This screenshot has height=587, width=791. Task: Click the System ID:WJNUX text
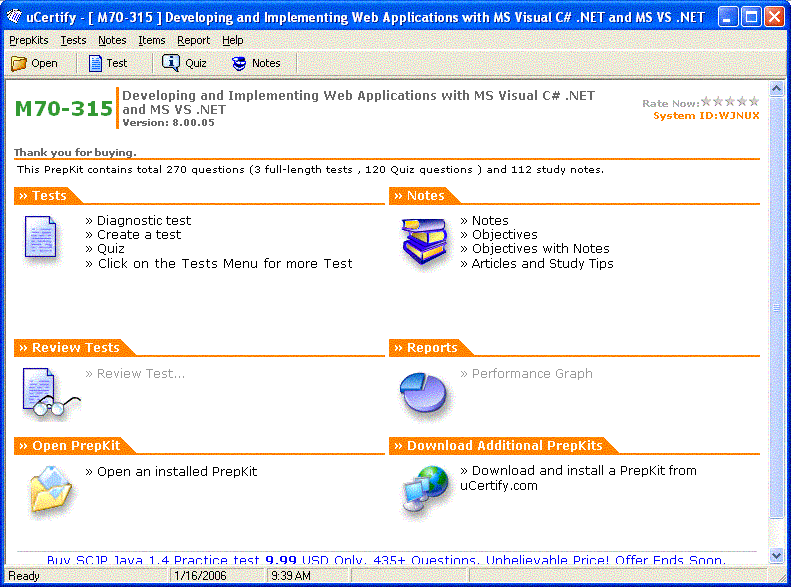pyautogui.click(x=706, y=115)
